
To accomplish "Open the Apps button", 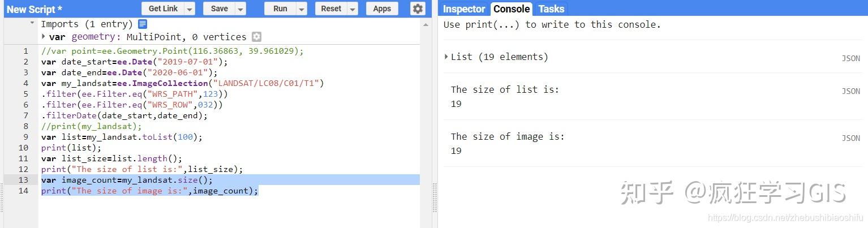I will click(382, 9).
